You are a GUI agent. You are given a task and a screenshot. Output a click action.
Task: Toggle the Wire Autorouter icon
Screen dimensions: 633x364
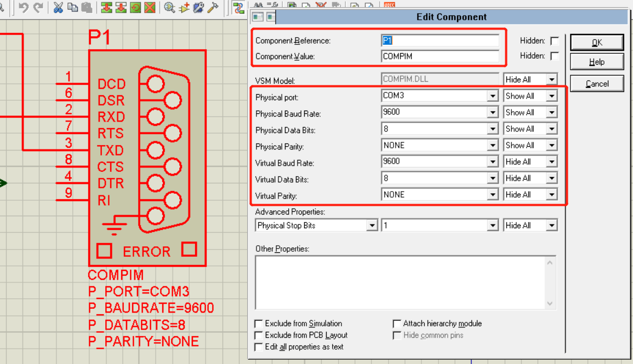click(238, 8)
